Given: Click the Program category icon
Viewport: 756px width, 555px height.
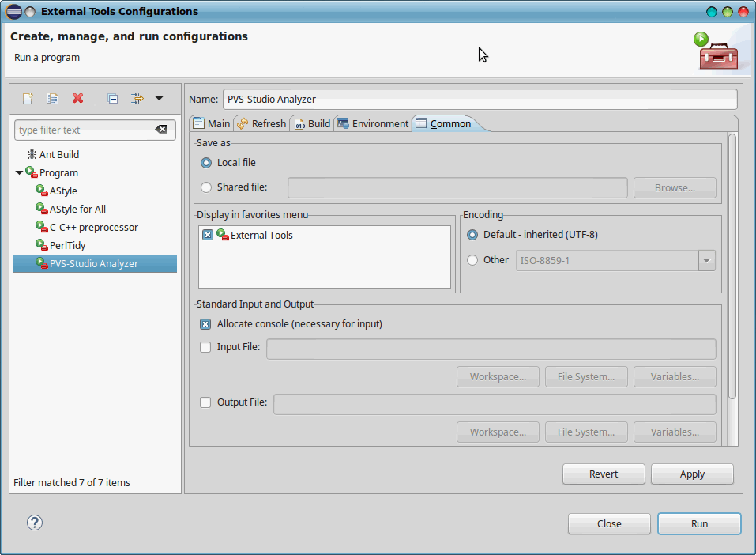Looking at the screenshot, I should 32,172.
